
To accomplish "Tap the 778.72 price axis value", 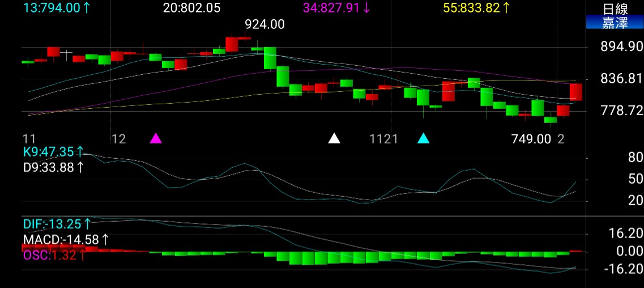I will 622,110.
